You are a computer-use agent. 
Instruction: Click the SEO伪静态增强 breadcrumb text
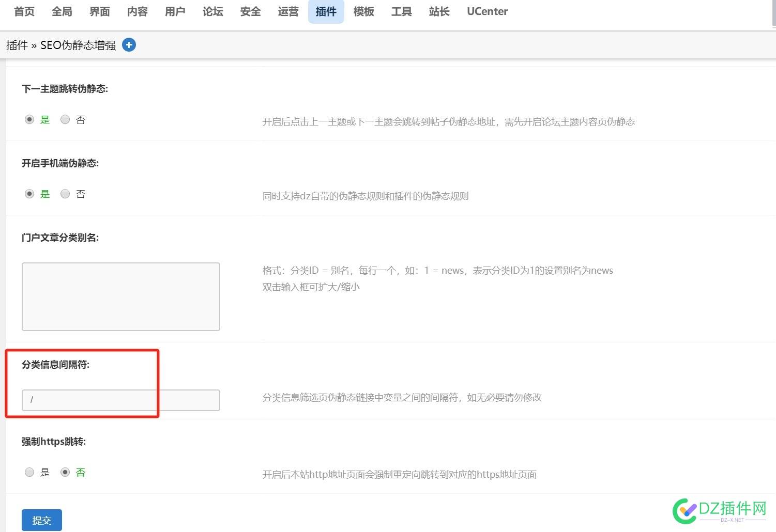pyautogui.click(x=78, y=45)
